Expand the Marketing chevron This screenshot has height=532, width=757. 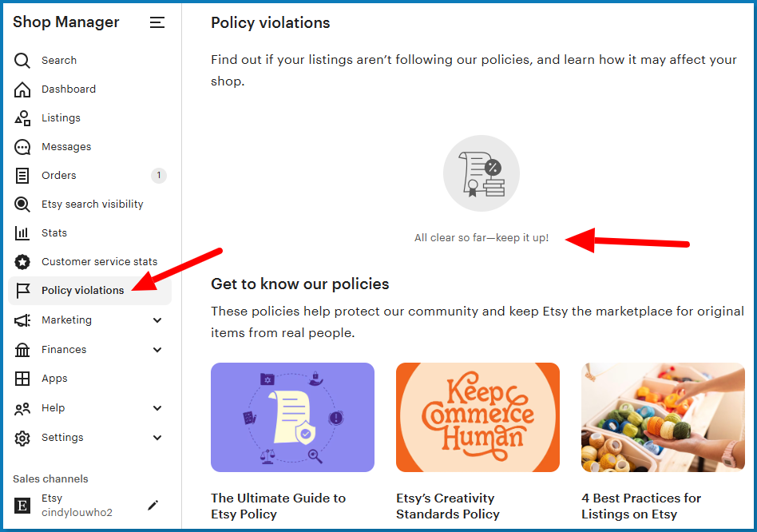pyautogui.click(x=157, y=320)
